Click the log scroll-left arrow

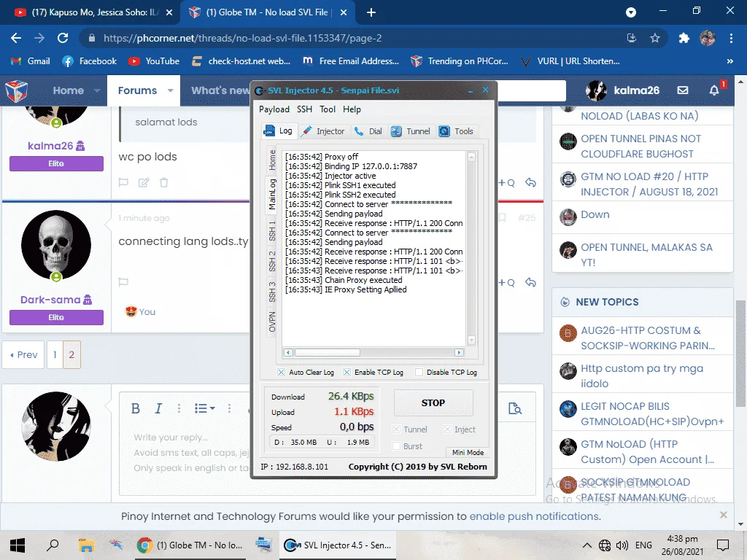(x=287, y=352)
